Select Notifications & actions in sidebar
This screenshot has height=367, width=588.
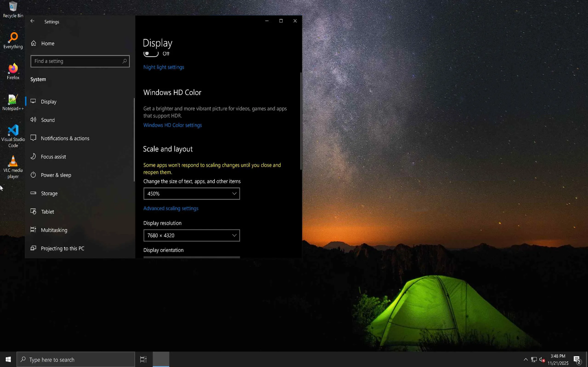pyautogui.click(x=65, y=138)
